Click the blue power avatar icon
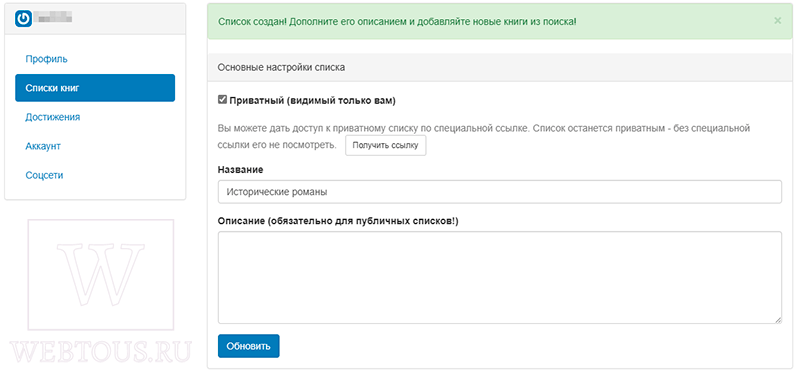This screenshot has width=800, height=373. pos(23,19)
